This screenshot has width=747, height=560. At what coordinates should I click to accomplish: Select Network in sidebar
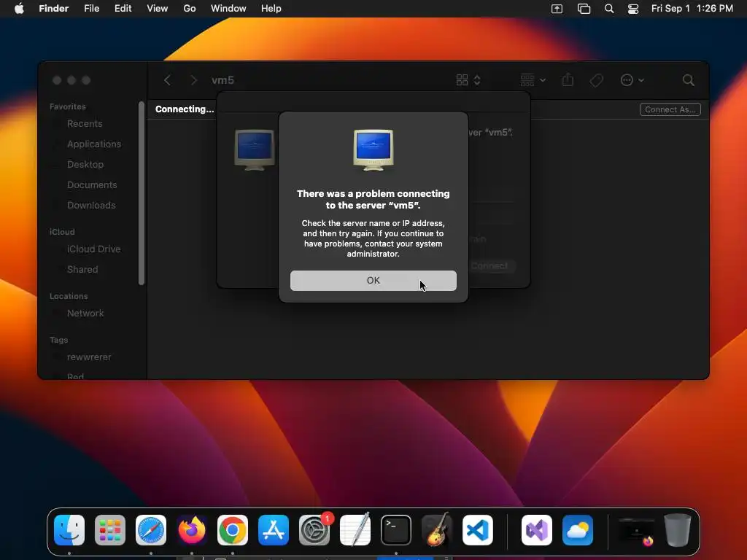pos(85,314)
